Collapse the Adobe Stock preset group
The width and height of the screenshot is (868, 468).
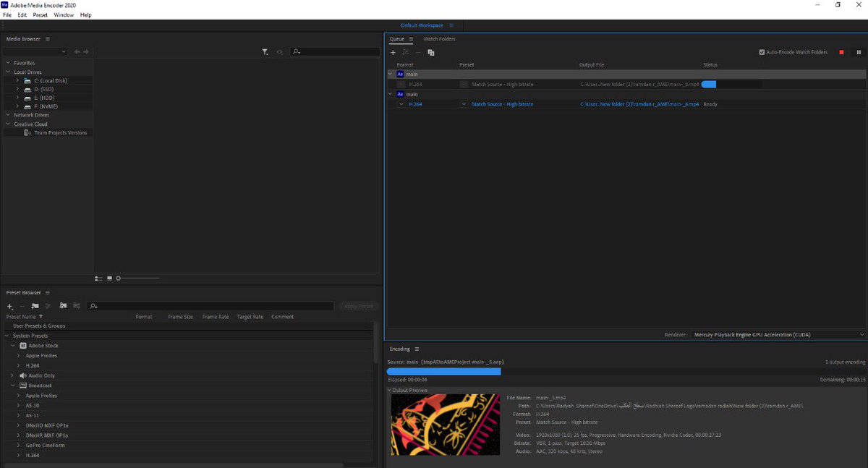(12, 346)
